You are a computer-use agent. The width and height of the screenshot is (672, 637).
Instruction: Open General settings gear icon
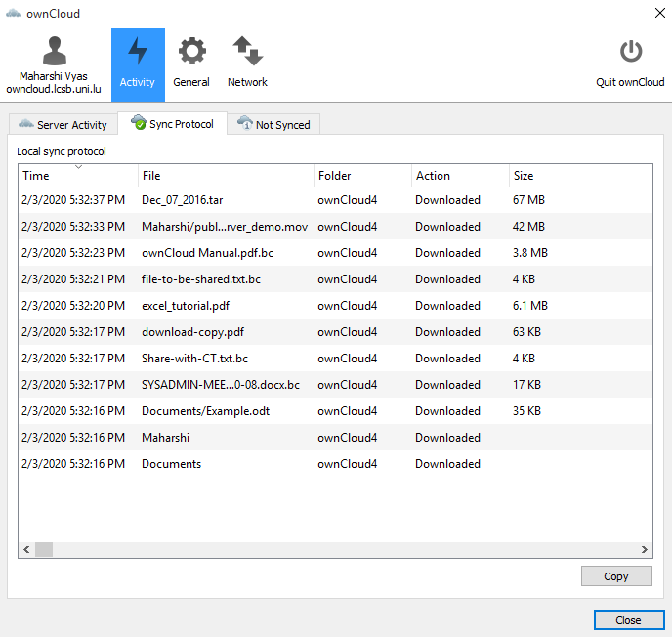191,52
